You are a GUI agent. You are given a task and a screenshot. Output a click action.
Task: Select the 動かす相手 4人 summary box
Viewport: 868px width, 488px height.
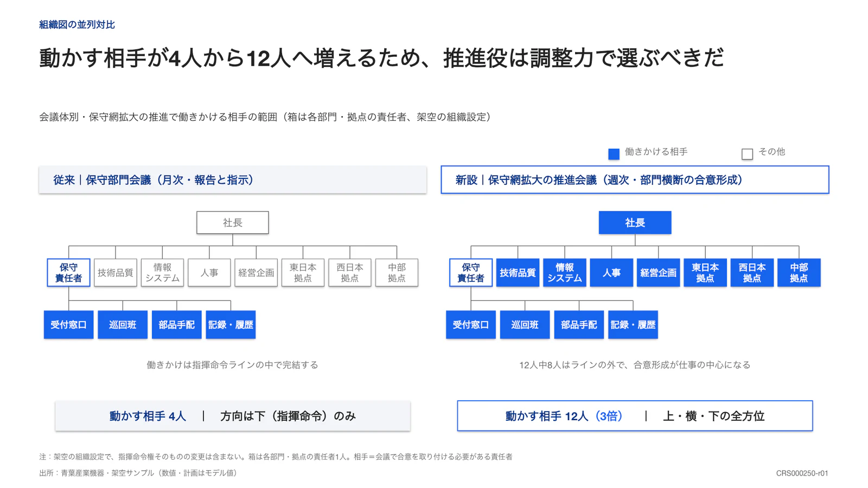(x=233, y=416)
